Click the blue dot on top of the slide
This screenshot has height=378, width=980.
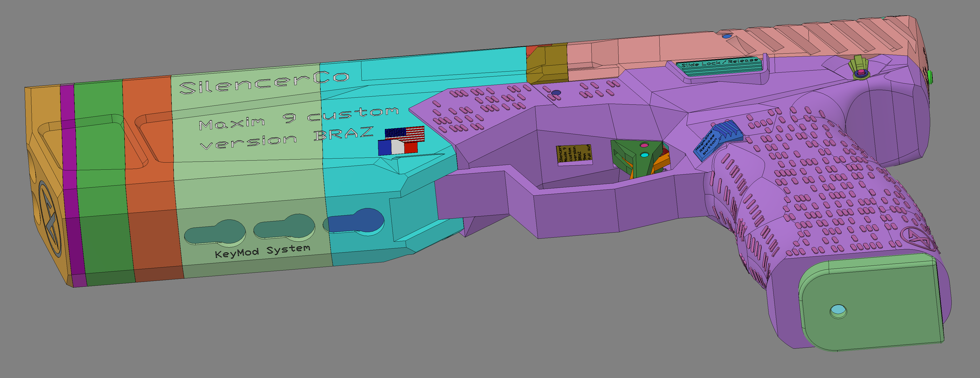click(x=727, y=36)
